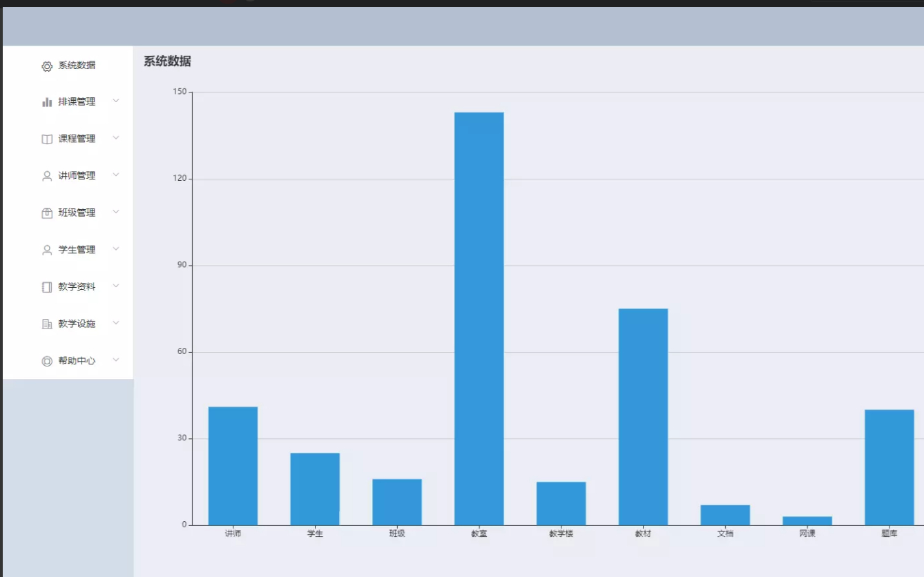Expand the 排课管理 chevron
The width and height of the screenshot is (924, 577).
point(116,101)
